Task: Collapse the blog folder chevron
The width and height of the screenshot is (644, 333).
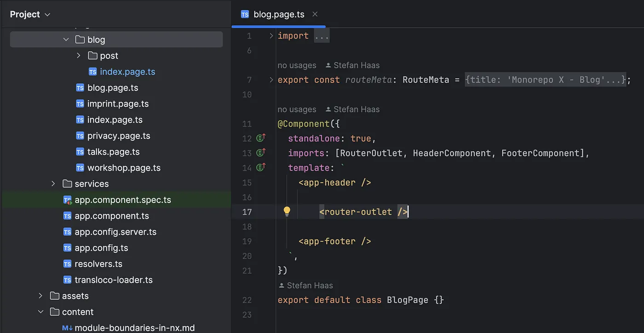Action: [66, 40]
